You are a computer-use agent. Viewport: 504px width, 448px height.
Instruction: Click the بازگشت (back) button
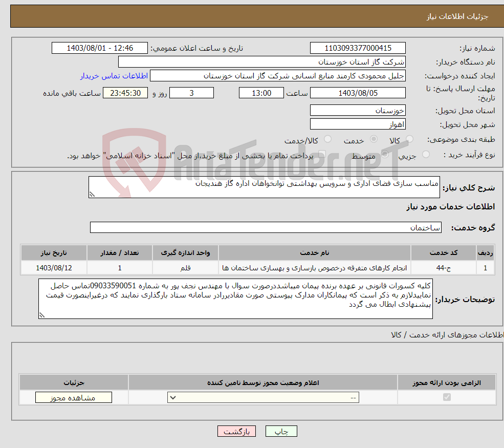[x=236, y=431]
